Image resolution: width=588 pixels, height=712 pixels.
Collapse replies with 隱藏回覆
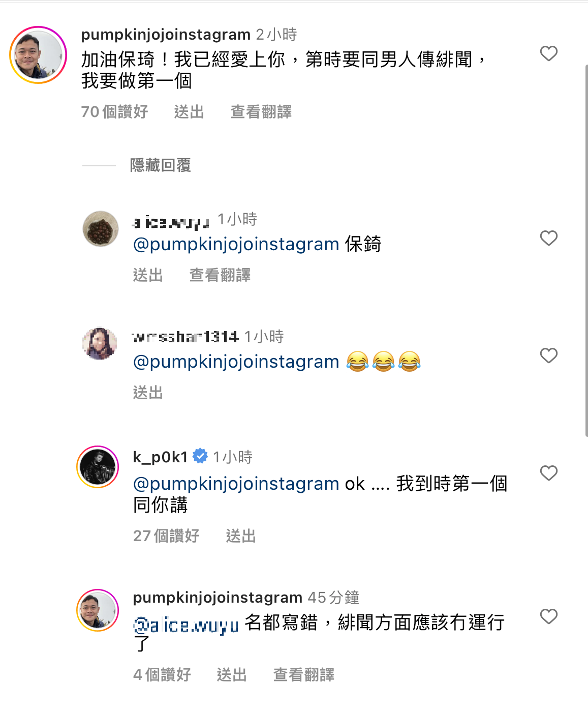click(x=160, y=165)
